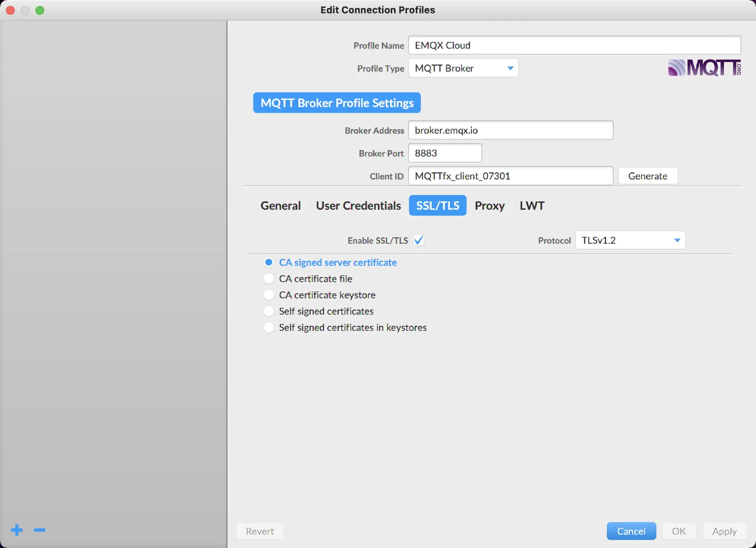
Task: Open the LWT tab
Action: point(532,205)
